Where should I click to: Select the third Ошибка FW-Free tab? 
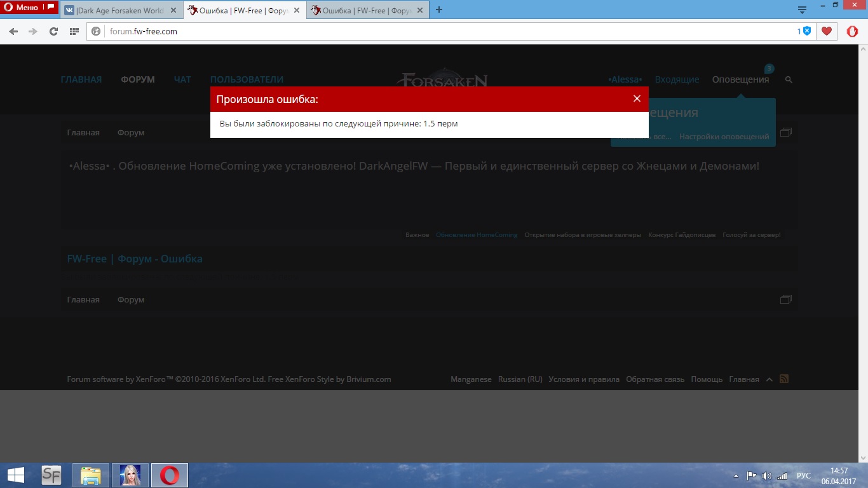367,11
